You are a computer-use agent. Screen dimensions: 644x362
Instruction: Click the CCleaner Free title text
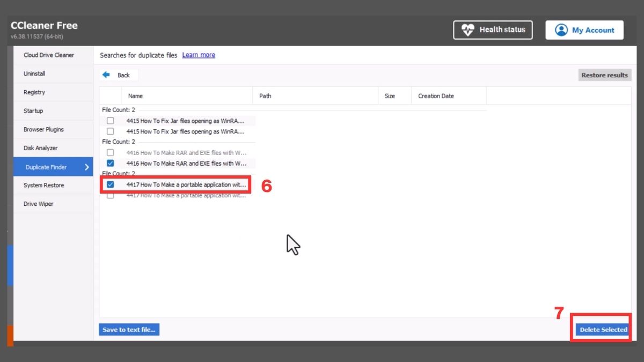44,26
